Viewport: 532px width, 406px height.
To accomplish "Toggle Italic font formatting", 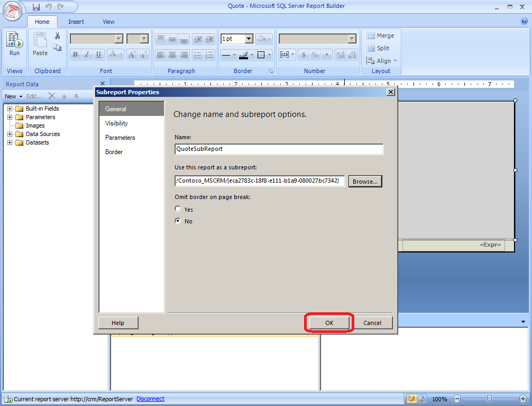I will click(x=87, y=55).
